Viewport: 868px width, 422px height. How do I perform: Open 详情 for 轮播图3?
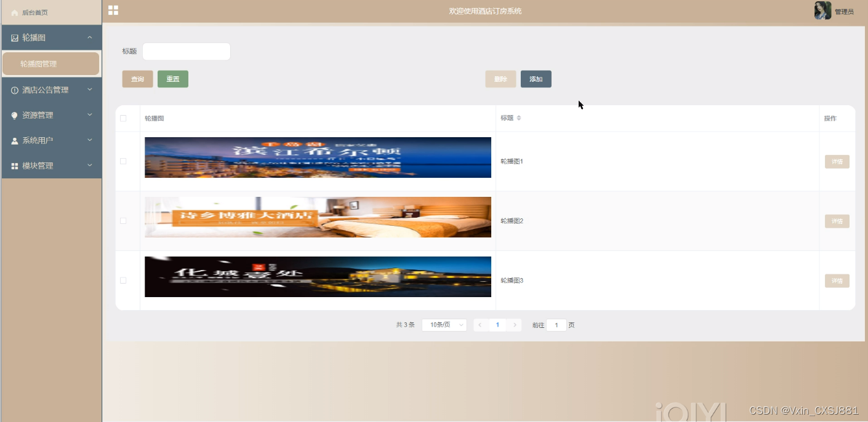tap(837, 281)
